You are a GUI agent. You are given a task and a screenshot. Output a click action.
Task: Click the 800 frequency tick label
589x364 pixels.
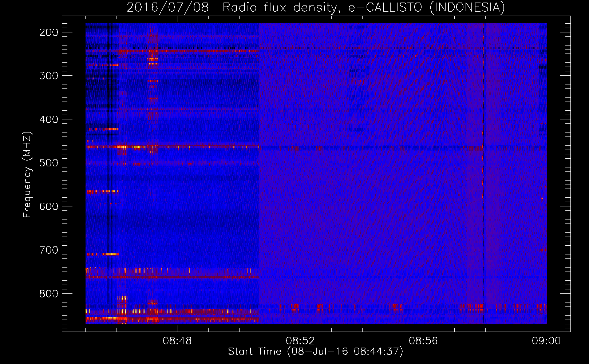point(49,293)
